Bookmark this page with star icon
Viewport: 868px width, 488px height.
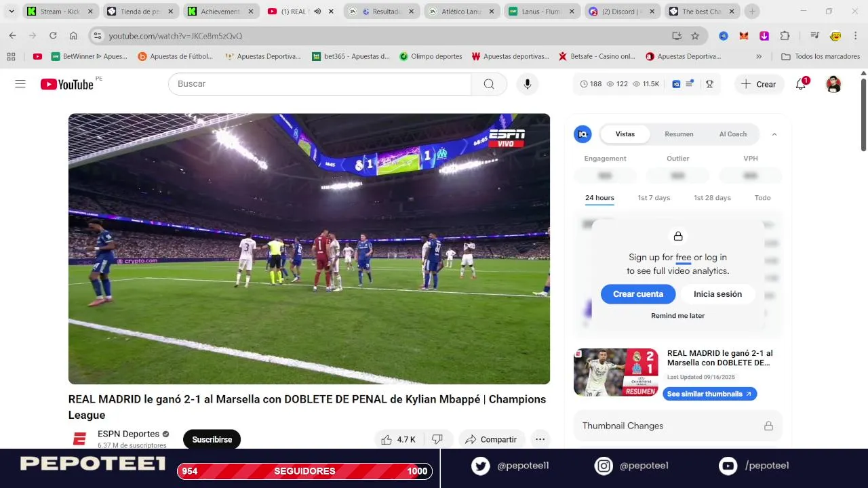coord(694,36)
